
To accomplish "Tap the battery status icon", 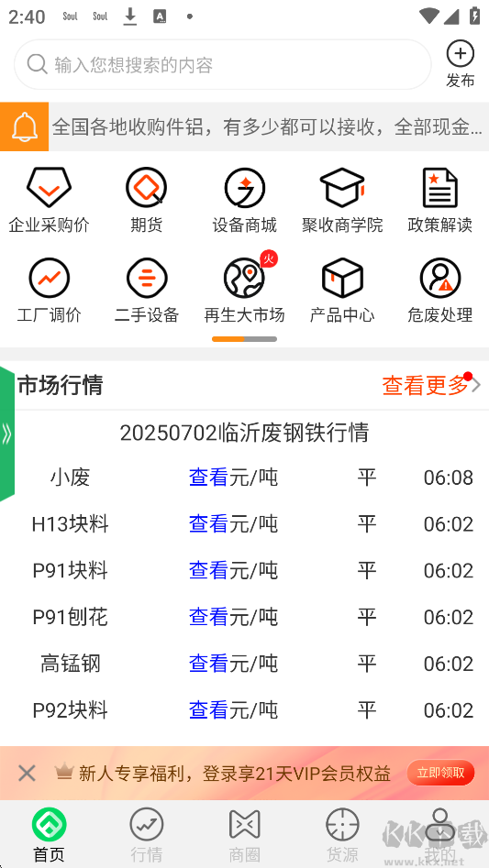I will (474, 15).
